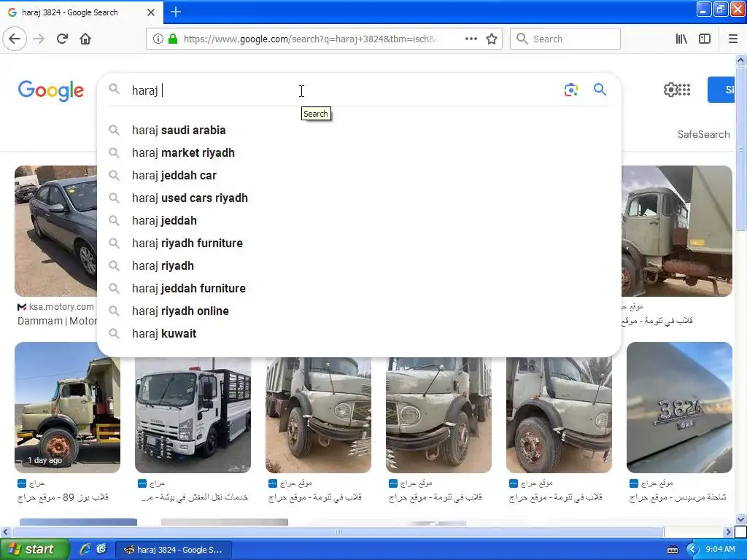Viewport: 747px width, 560px height.
Task: Close the haraj 3824 tab
Action: pos(150,12)
